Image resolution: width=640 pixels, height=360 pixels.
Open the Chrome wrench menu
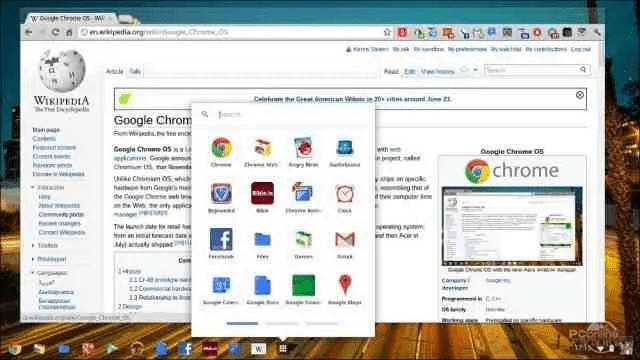(597, 32)
